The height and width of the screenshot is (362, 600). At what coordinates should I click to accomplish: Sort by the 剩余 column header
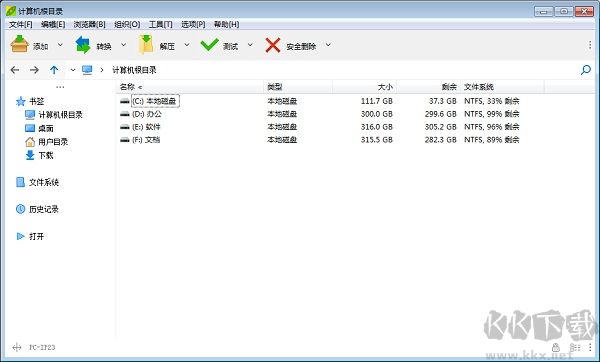(x=429, y=87)
